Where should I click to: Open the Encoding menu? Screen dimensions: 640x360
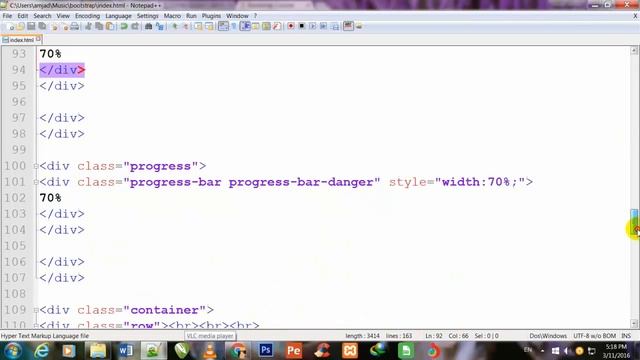pyautogui.click(x=87, y=16)
